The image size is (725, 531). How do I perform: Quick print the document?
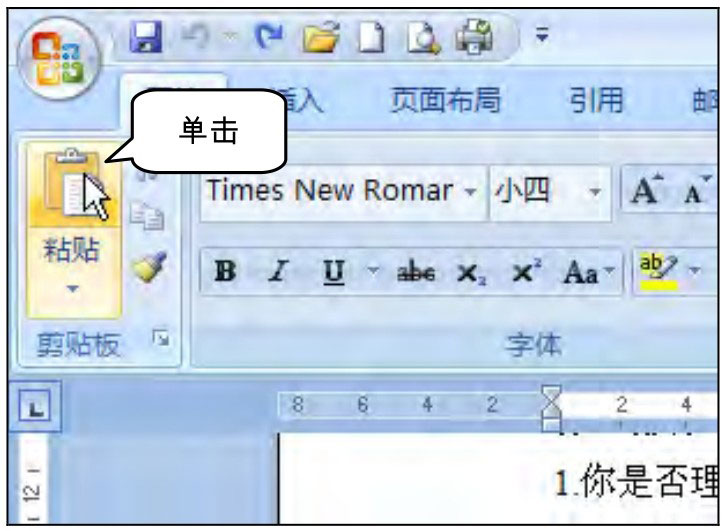(474, 36)
